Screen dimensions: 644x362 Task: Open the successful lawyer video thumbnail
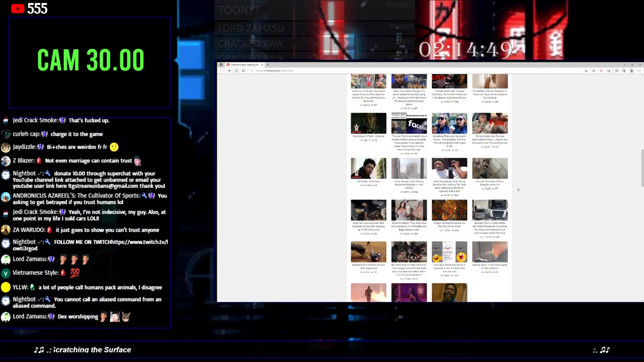click(369, 81)
